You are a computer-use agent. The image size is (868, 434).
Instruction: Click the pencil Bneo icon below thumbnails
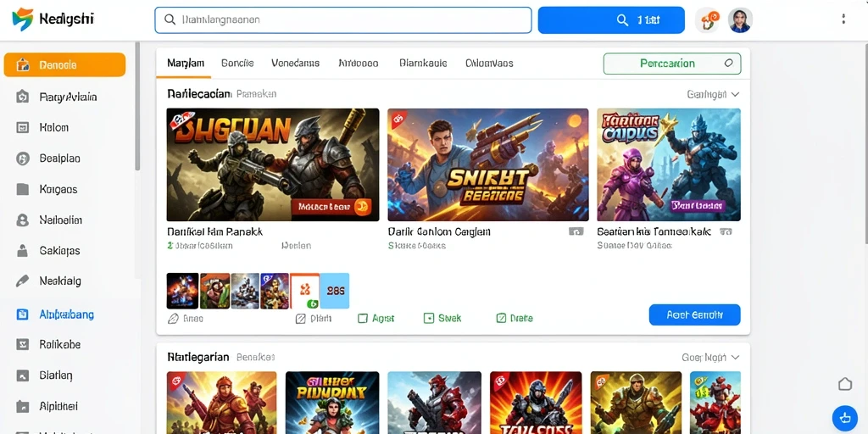click(173, 319)
